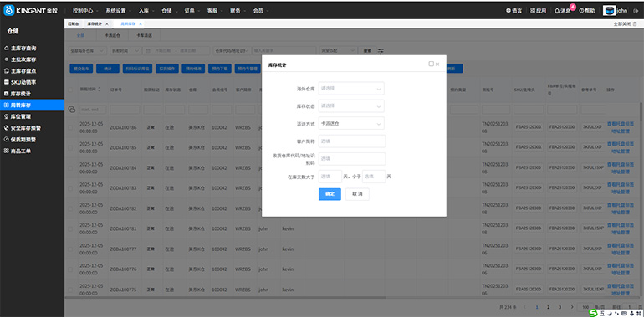Maximize the 库存统计 dialog

pos(431,64)
